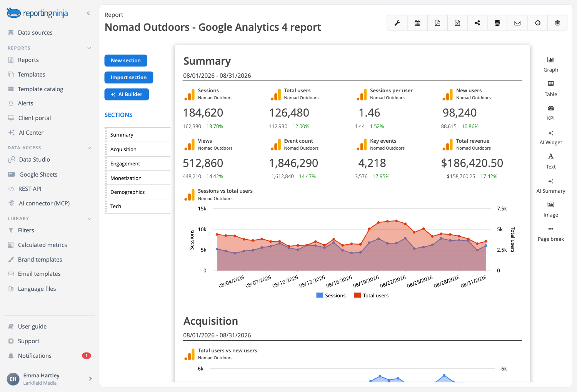Jump to the Demographics section
This screenshot has height=392, width=577.
pyautogui.click(x=138, y=192)
